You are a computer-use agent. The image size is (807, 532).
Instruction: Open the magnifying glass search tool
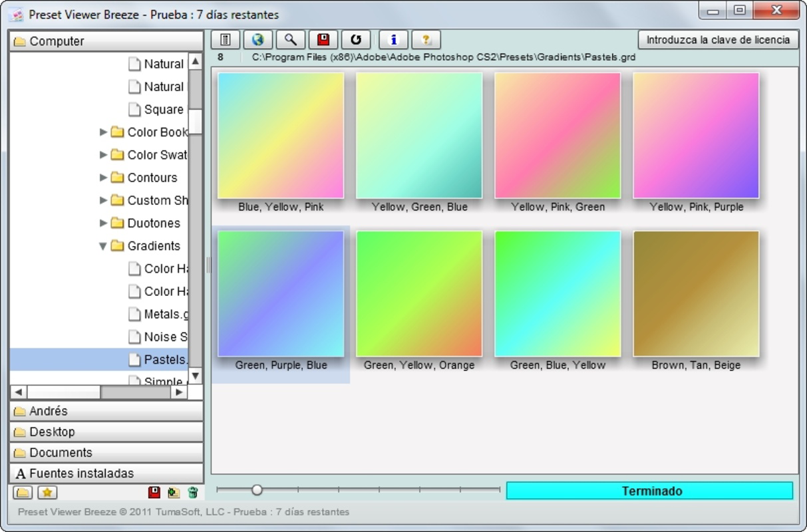click(290, 40)
